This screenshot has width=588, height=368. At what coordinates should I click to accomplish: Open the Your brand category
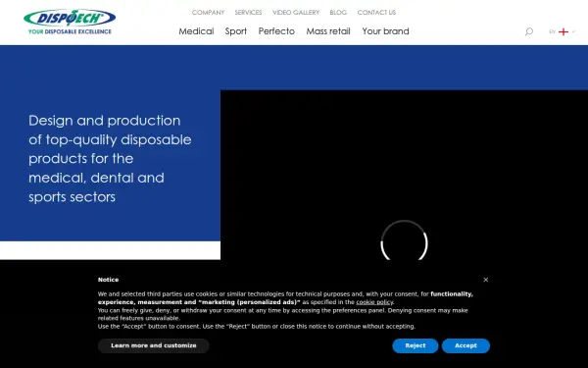tap(385, 31)
